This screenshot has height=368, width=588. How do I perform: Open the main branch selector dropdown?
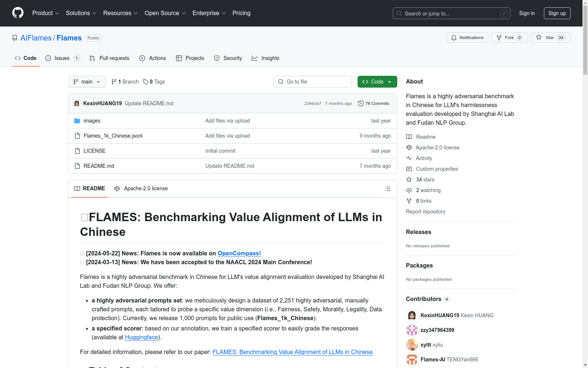tap(87, 82)
